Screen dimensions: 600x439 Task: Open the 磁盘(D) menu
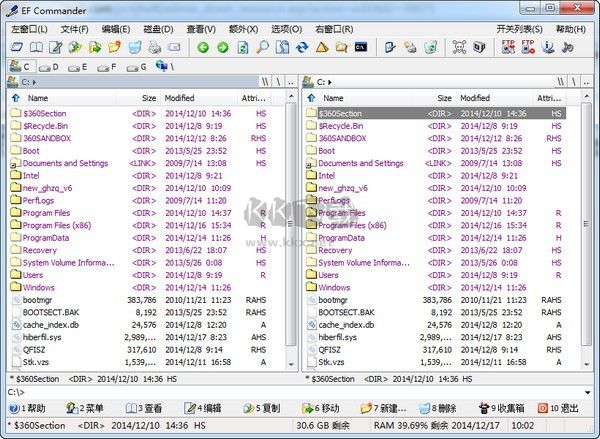click(x=158, y=29)
